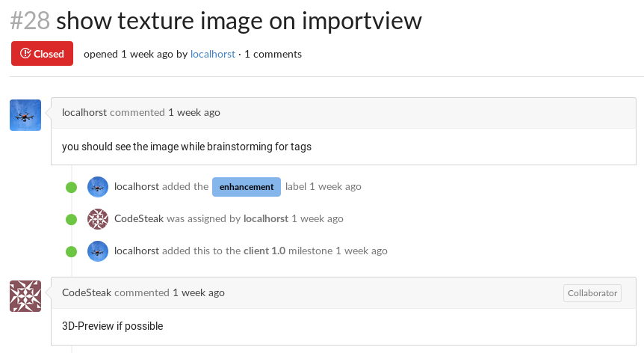Image resolution: width=644 pixels, height=353 pixels.
Task: Click CodeSteak name in second comment header
Action: pos(87,292)
